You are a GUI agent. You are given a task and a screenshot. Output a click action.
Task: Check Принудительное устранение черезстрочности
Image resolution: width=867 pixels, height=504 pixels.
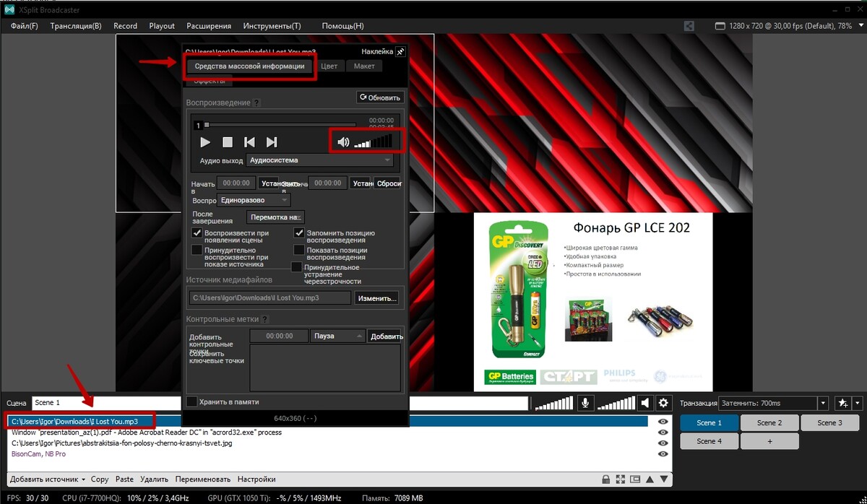[296, 267]
